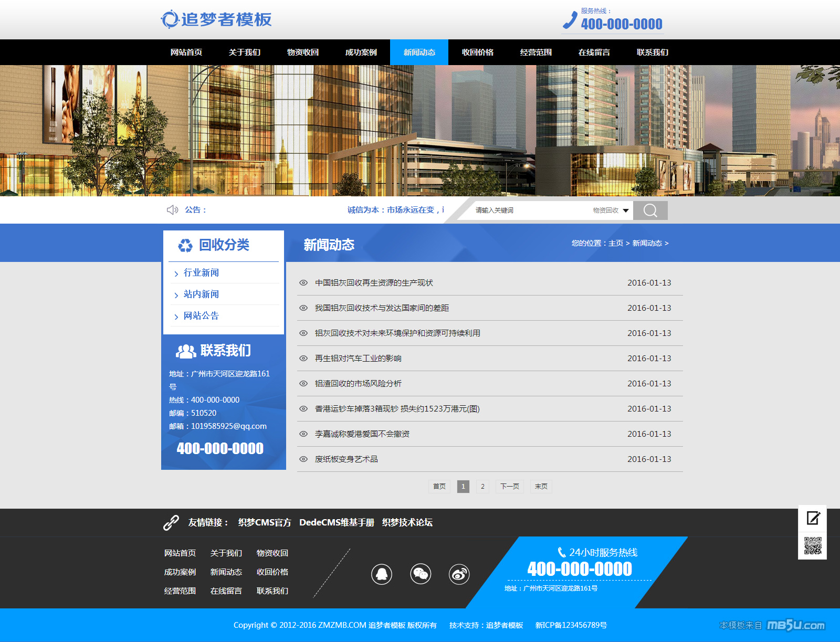The image size is (840, 642).
Task: Click the announcement speaker icon
Action: pos(172,210)
